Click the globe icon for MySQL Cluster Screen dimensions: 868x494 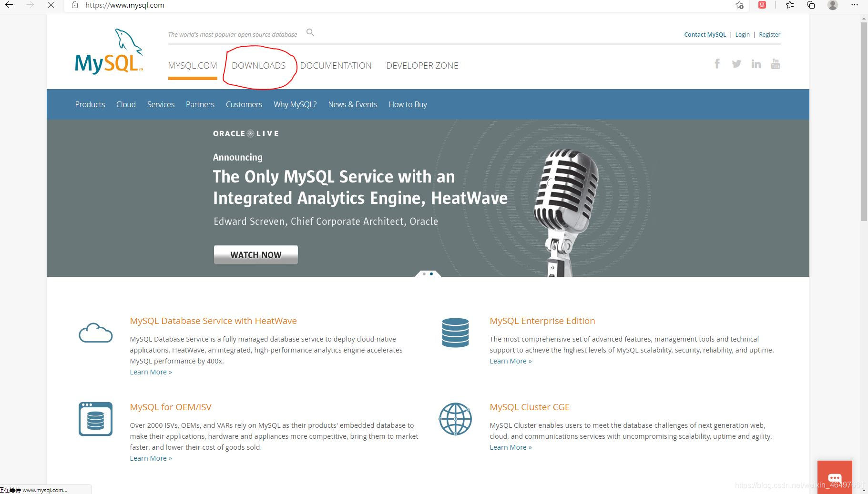[455, 419]
